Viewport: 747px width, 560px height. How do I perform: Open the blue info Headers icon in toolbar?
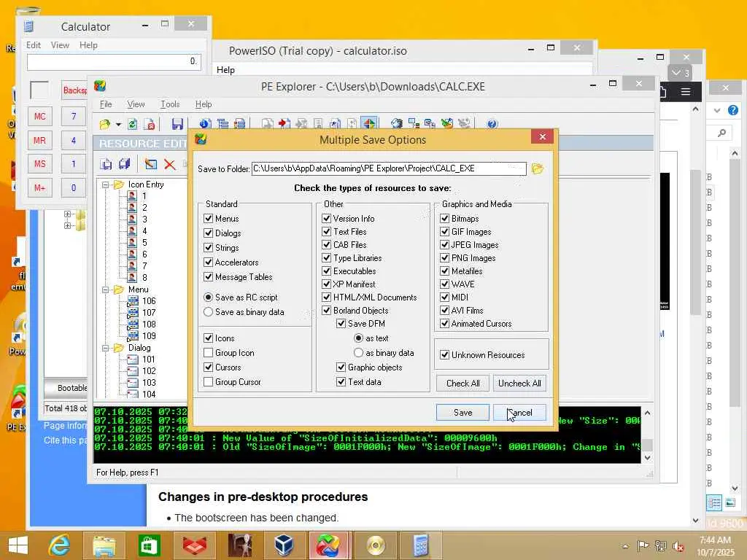pos(205,124)
